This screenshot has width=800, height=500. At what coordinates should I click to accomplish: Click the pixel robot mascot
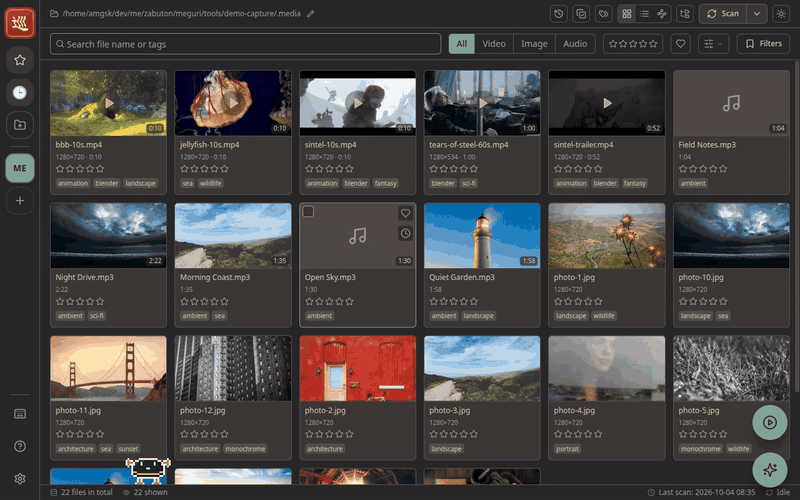147,470
